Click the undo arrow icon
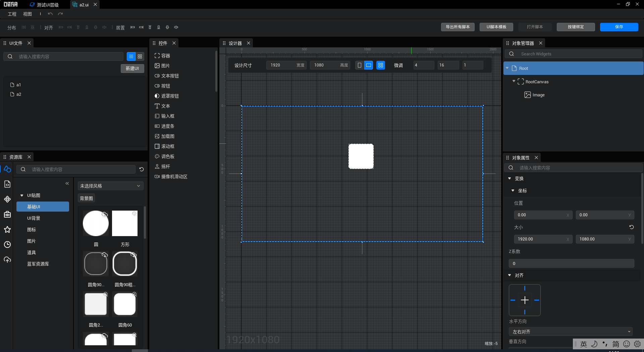The width and height of the screenshot is (644, 352). click(x=50, y=14)
